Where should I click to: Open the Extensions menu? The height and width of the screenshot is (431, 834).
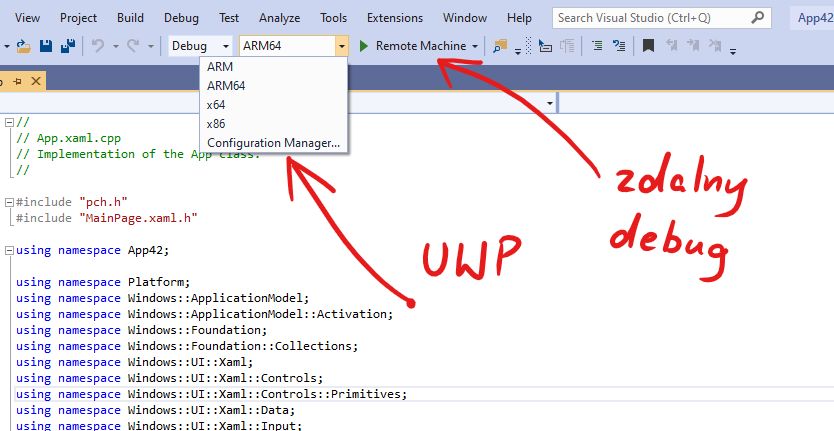click(395, 18)
